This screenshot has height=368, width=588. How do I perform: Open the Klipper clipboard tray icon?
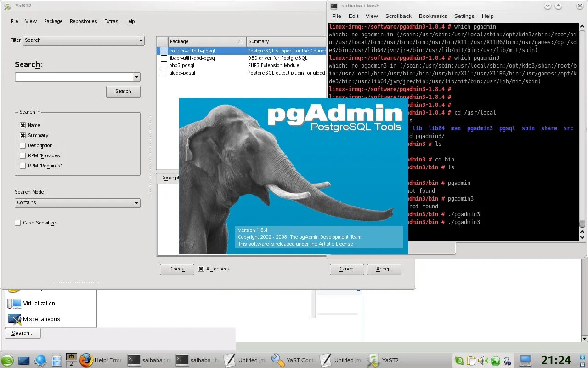pyautogui.click(x=471, y=361)
